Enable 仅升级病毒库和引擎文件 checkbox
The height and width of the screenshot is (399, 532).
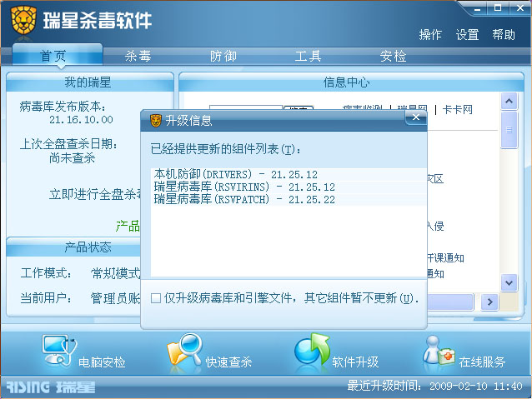point(156,298)
